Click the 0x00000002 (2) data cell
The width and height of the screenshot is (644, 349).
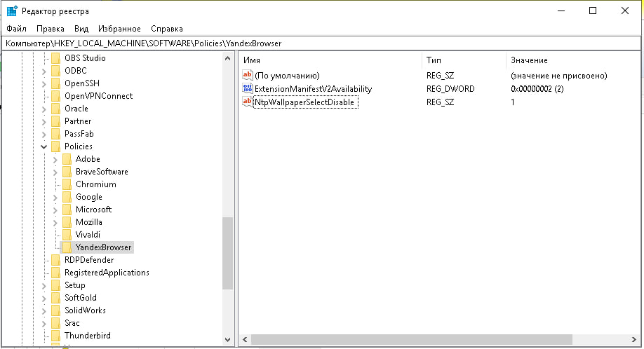(537, 89)
